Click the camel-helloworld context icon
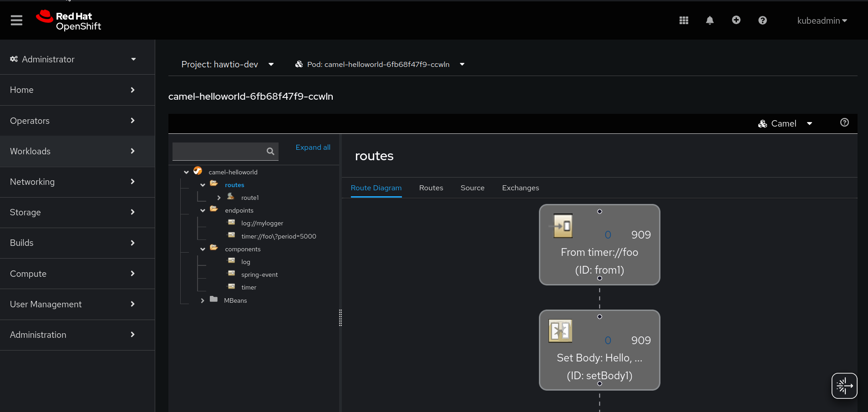868x412 pixels. pyautogui.click(x=198, y=171)
